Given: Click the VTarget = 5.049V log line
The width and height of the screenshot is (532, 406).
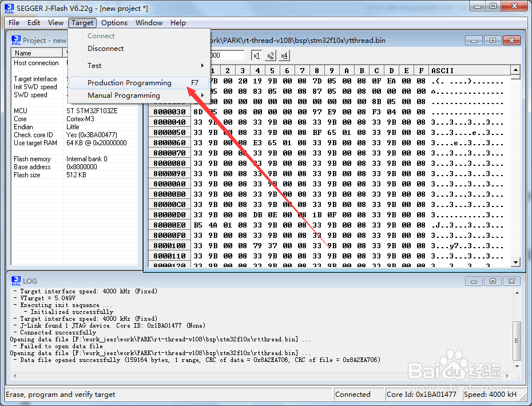Looking at the screenshot, I should [x=45, y=298].
